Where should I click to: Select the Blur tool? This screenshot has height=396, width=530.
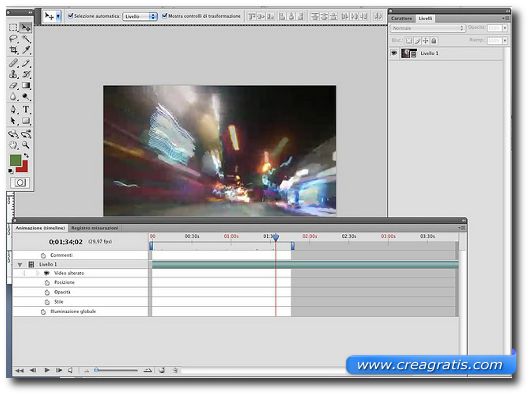(13, 97)
